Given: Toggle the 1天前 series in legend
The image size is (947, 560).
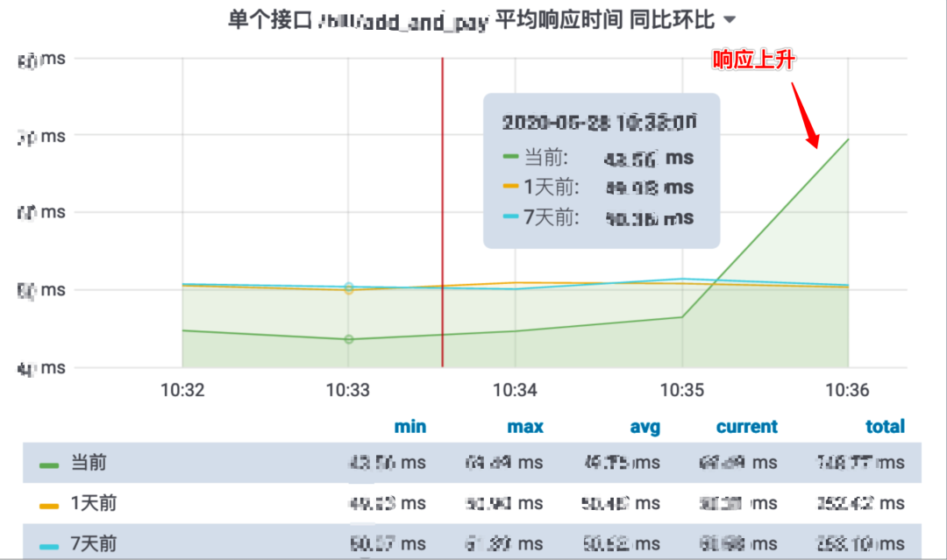Looking at the screenshot, I should [94, 503].
